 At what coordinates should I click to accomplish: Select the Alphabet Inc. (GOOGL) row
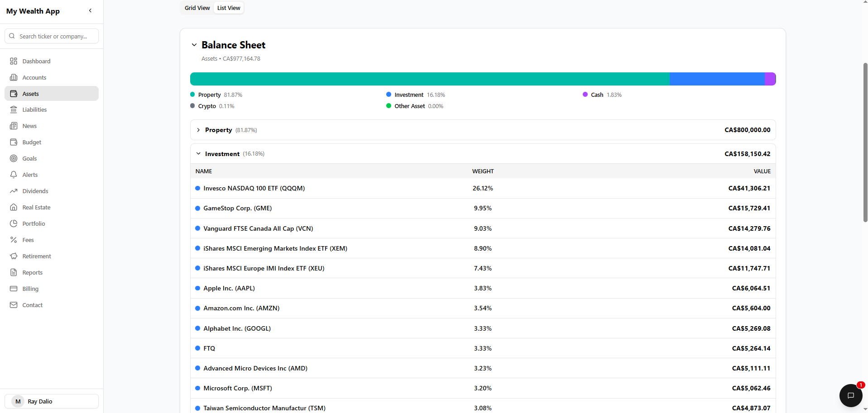pos(483,328)
